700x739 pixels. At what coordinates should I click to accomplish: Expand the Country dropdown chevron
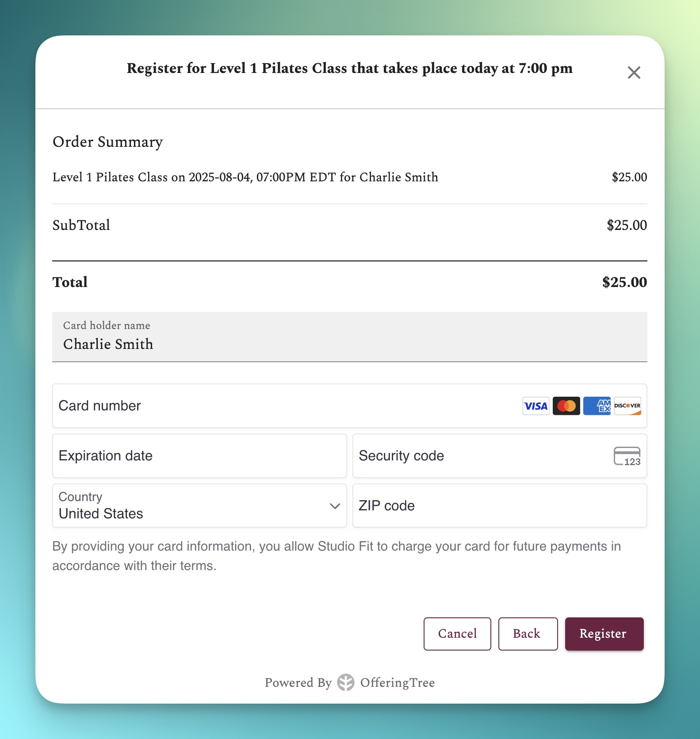[335, 506]
